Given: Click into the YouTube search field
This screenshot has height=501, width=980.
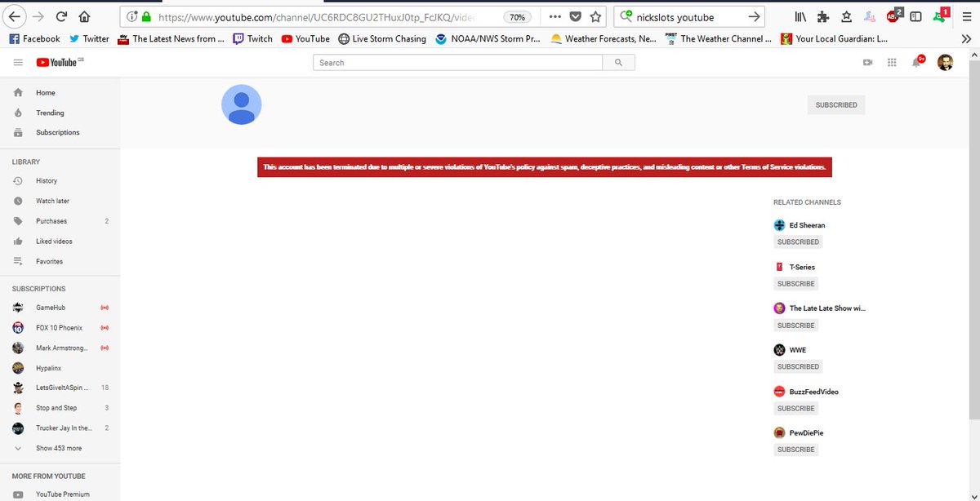Looking at the screenshot, I should click(457, 62).
